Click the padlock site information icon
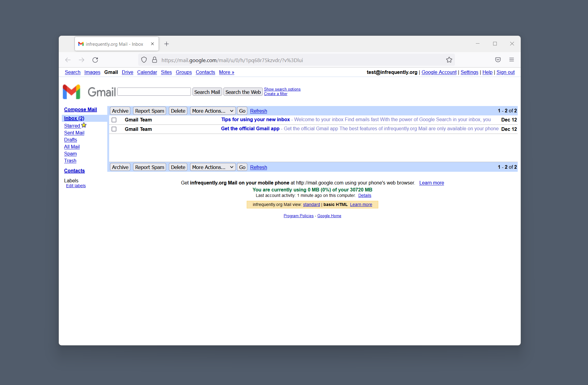The height and width of the screenshot is (385, 588). (155, 60)
